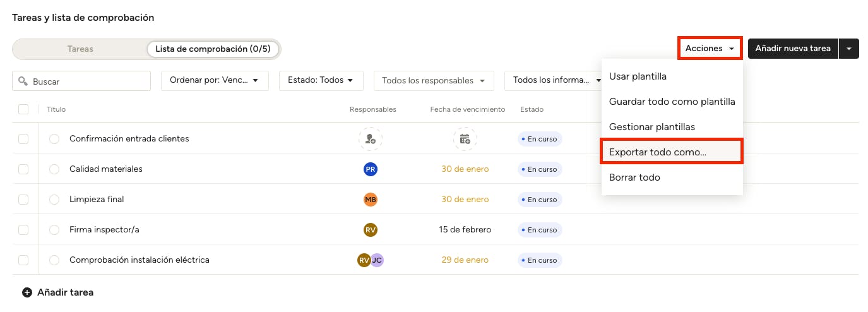Tick the select-all checkbox in the header
868x312 pixels.
tap(23, 109)
